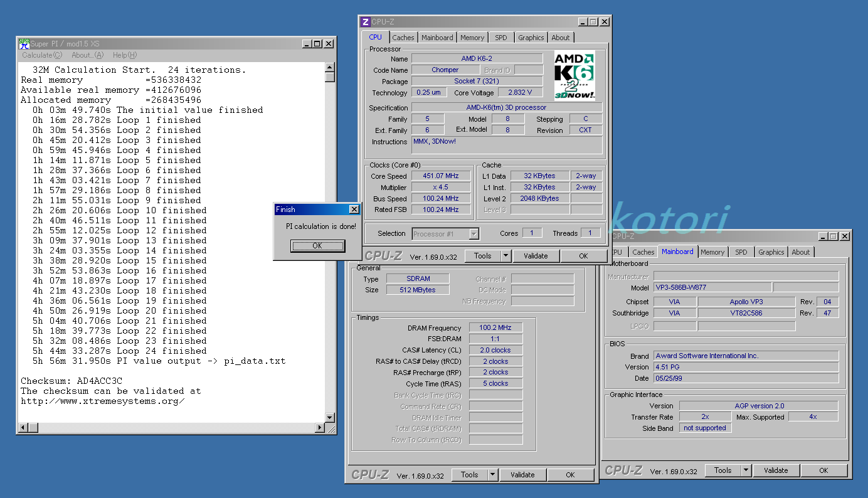
Task: Confirm the Finish dialog with OK
Action: pyautogui.click(x=317, y=246)
